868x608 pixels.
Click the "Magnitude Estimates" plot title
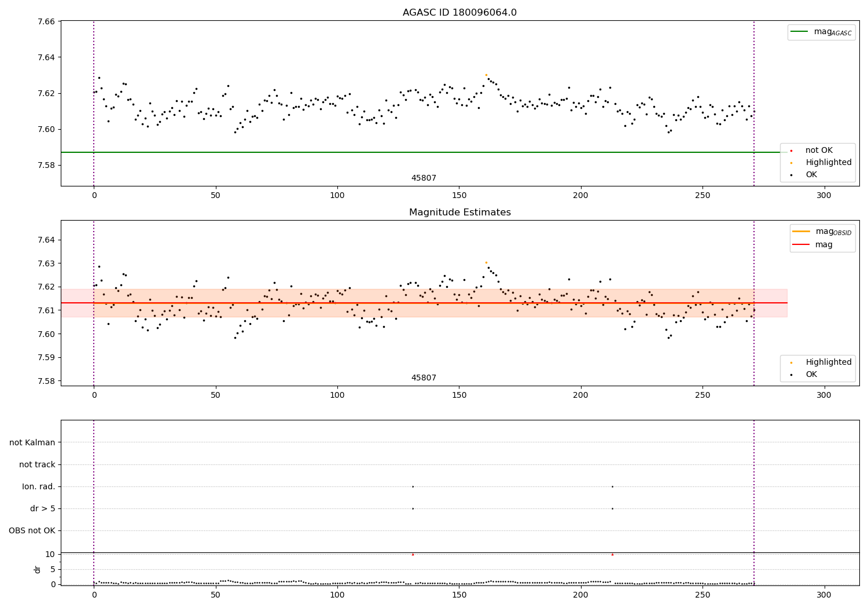pyautogui.click(x=459, y=213)
